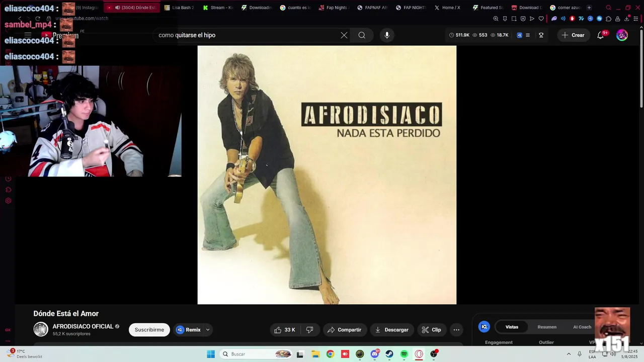Switch to the comer azuc Google tab
This screenshot has height=362, width=644.
coord(566,8)
